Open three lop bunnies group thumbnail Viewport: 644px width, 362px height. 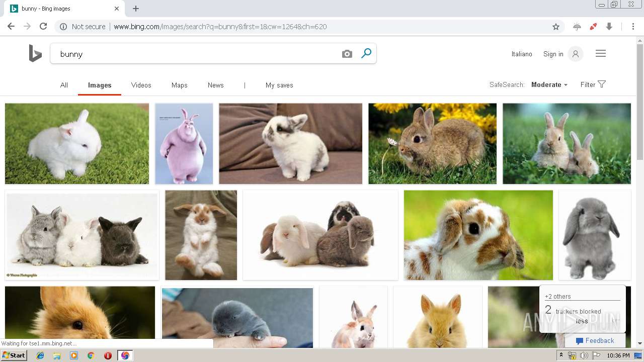point(320,235)
